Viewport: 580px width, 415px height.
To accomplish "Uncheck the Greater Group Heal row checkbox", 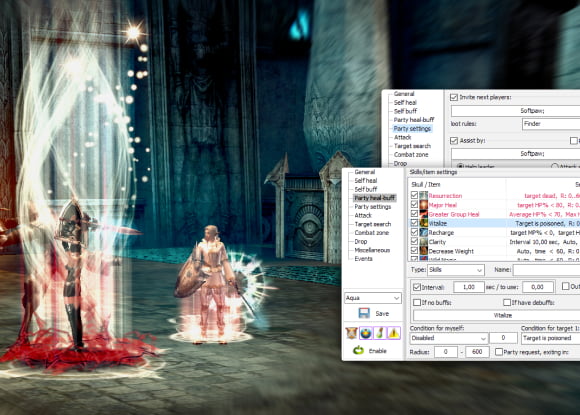I will click(414, 213).
